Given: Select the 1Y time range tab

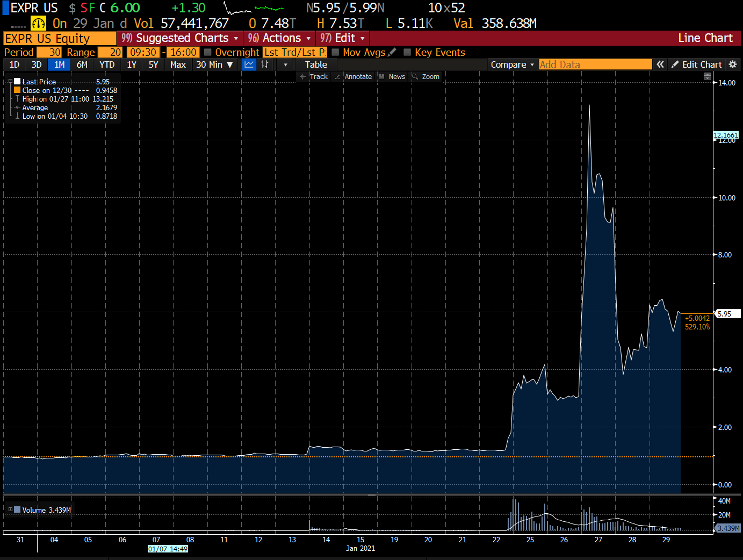Looking at the screenshot, I should point(132,64).
